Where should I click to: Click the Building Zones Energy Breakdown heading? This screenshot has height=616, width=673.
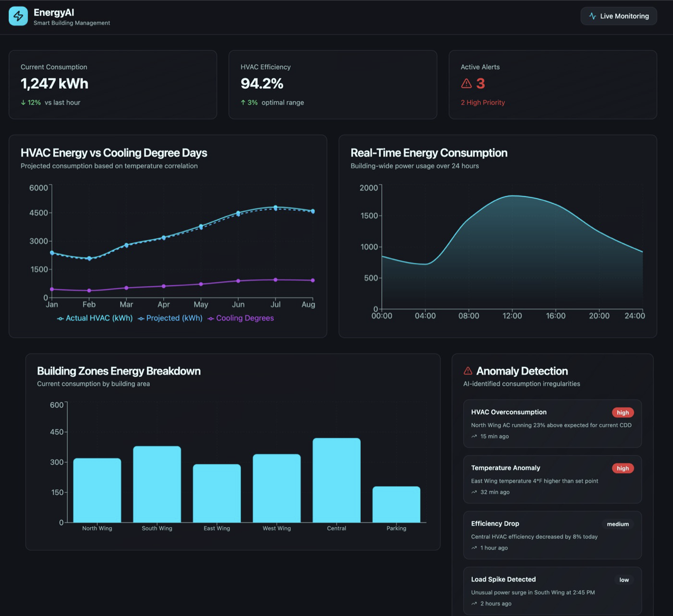119,371
